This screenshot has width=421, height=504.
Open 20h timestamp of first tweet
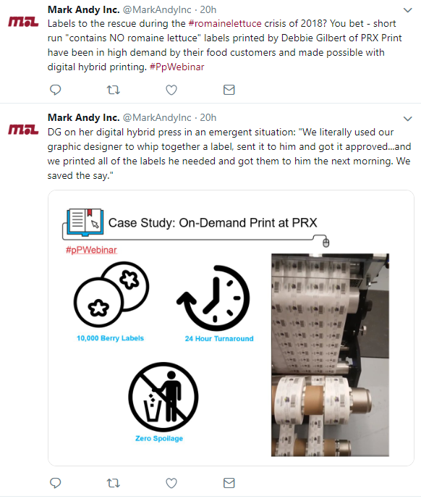[x=208, y=9]
